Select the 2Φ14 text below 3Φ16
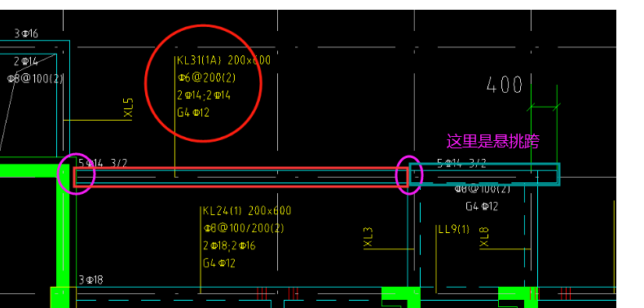This screenshot has width=644, height=308. pyautogui.click(x=26, y=62)
